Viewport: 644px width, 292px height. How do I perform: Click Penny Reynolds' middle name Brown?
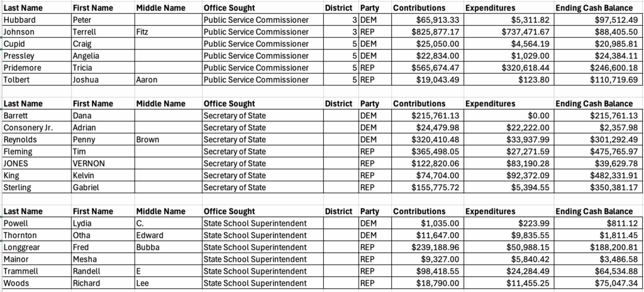tap(148, 140)
